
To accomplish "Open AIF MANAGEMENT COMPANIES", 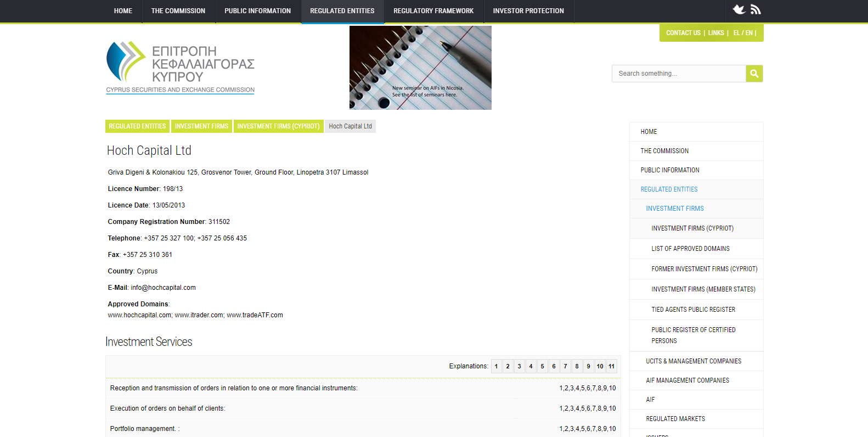I will [x=696, y=380].
